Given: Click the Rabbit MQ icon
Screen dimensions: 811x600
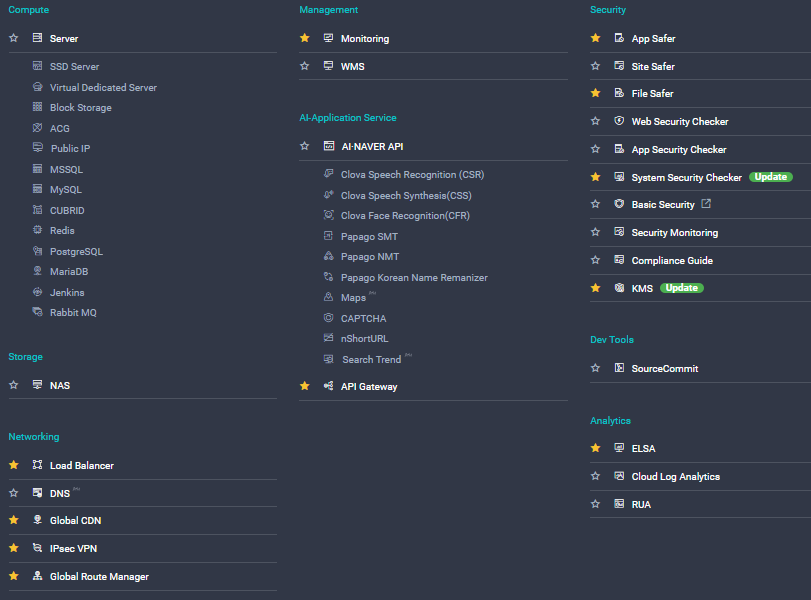Looking at the screenshot, I should pyautogui.click(x=37, y=312).
